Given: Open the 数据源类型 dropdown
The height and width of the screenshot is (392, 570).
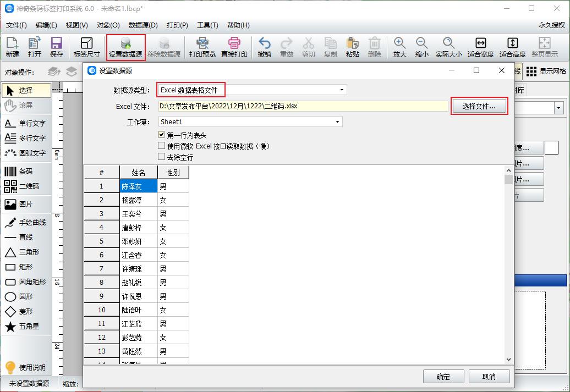Looking at the screenshot, I should [341, 89].
